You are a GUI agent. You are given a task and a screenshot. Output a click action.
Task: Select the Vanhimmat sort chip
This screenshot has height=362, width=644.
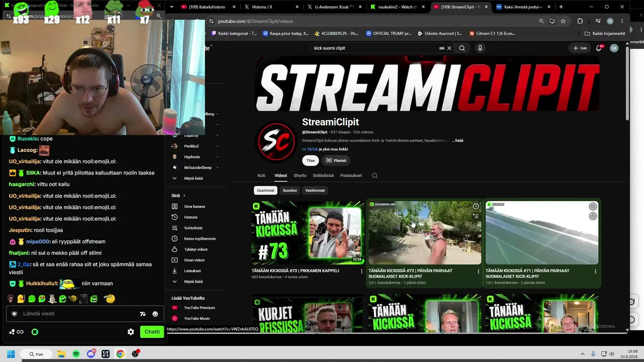[x=315, y=191]
